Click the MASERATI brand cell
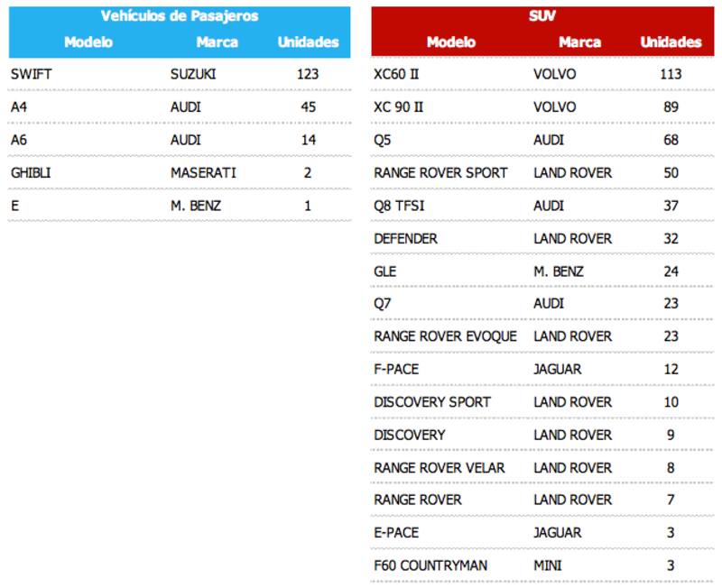 click(203, 172)
